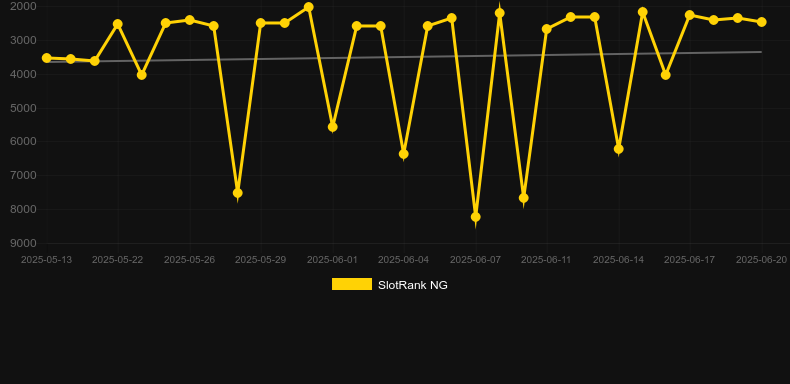790x384 pixels.
Task: Click the 2025-06-04 data point near 6400
Action: coord(404,154)
